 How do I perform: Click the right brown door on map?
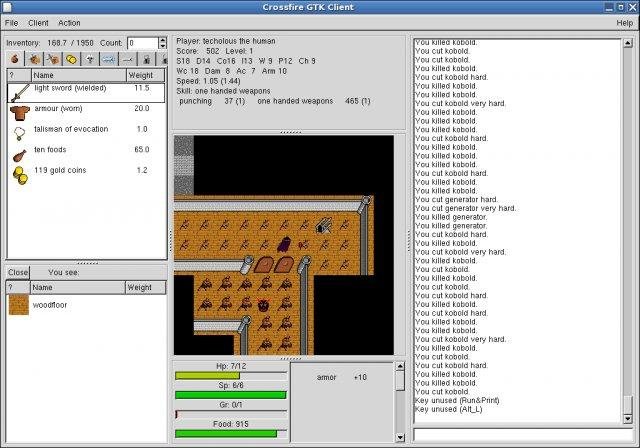click(x=284, y=264)
